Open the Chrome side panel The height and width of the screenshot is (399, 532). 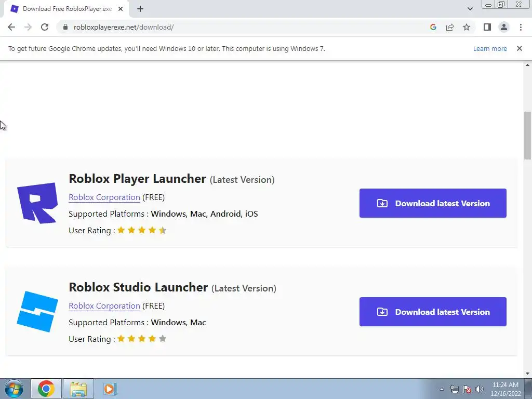(487, 27)
